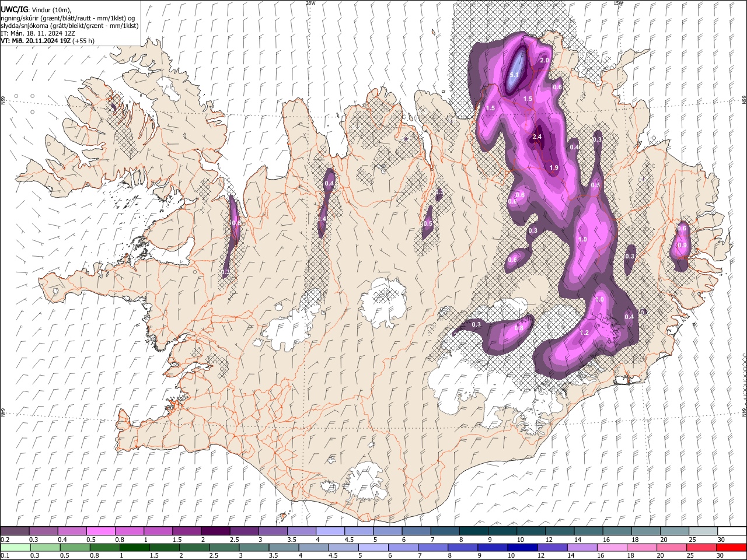Click the 0.9 value label in the east

[x=682, y=246]
